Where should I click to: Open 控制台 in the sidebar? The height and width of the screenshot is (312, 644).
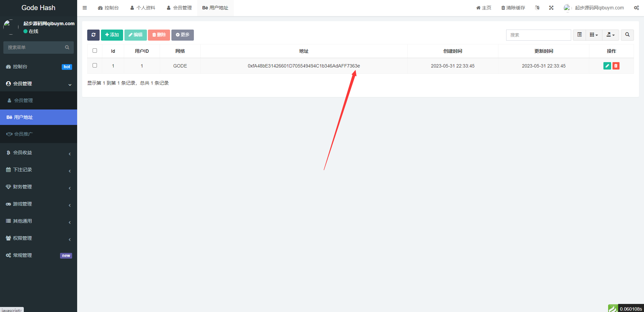(39, 67)
